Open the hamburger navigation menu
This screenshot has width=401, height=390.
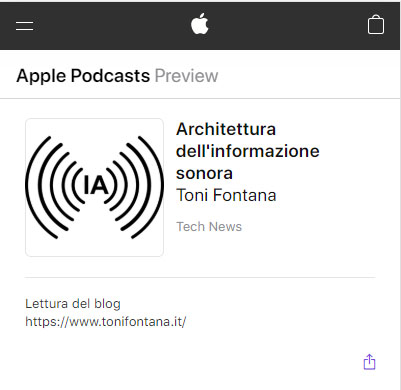pyautogui.click(x=25, y=26)
